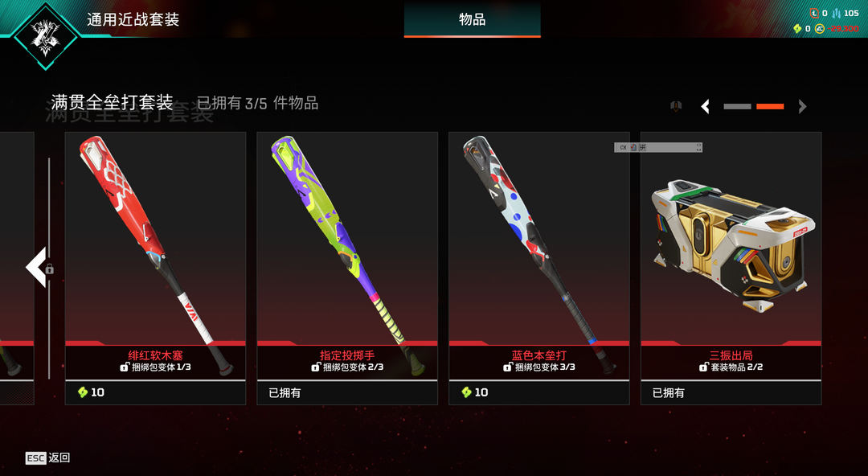868x476 pixels.
Task: Click the green exotic shards icon near coins
Action: coord(797,29)
